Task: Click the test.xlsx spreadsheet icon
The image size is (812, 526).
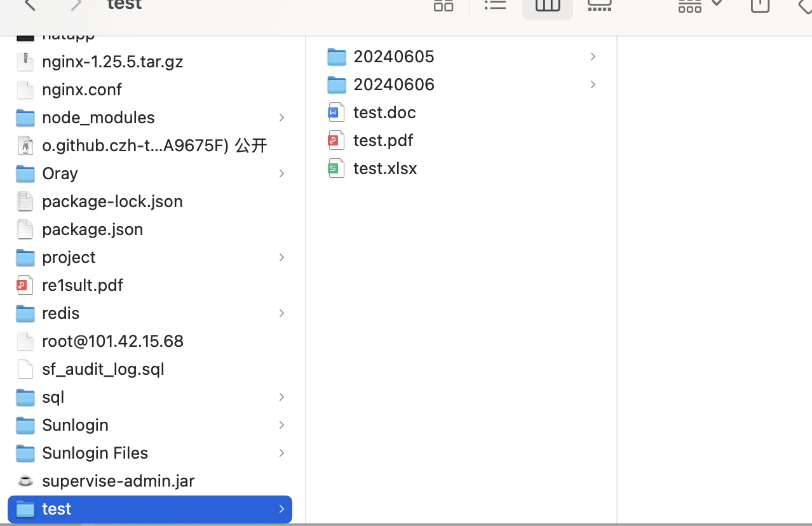Action: pos(337,168)
